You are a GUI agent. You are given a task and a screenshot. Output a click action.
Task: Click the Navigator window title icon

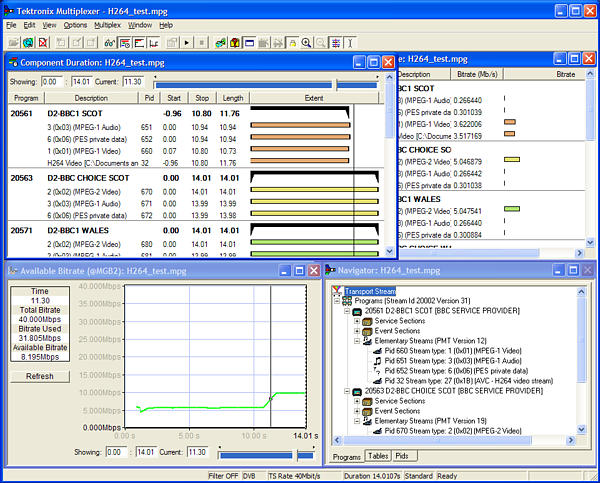click(330, 270)
